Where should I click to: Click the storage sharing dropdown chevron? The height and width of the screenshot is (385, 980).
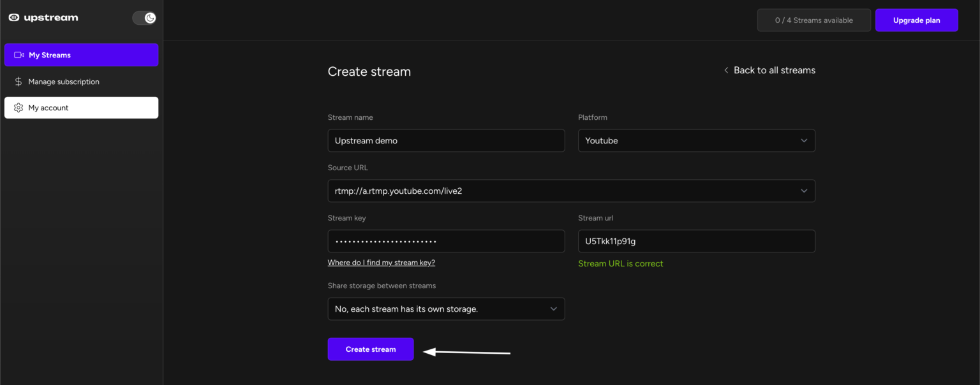[x=553, y=309]
